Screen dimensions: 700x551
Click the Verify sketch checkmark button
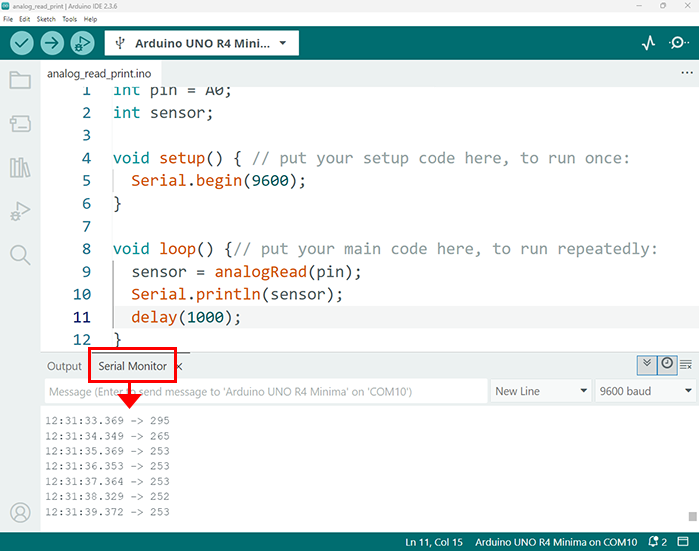point(21,43)
